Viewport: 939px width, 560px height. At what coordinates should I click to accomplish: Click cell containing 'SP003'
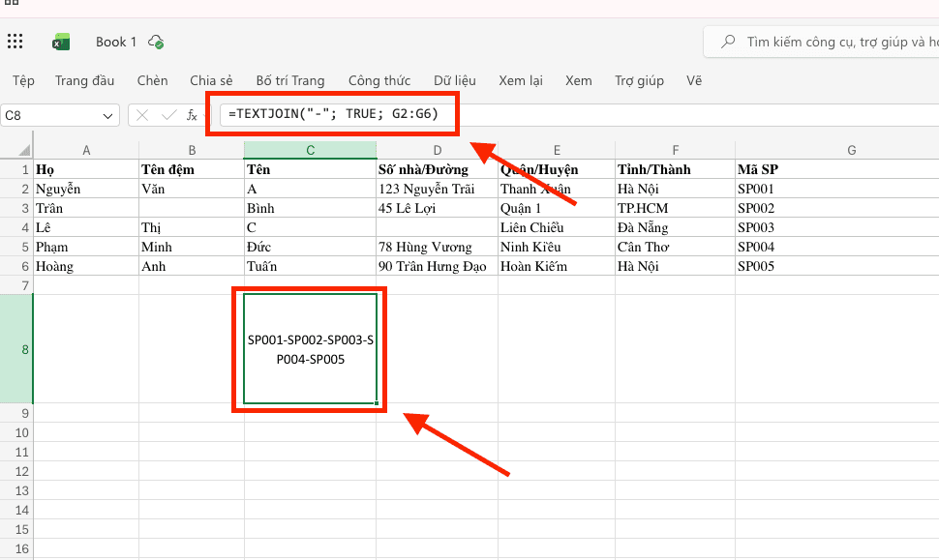837,227
